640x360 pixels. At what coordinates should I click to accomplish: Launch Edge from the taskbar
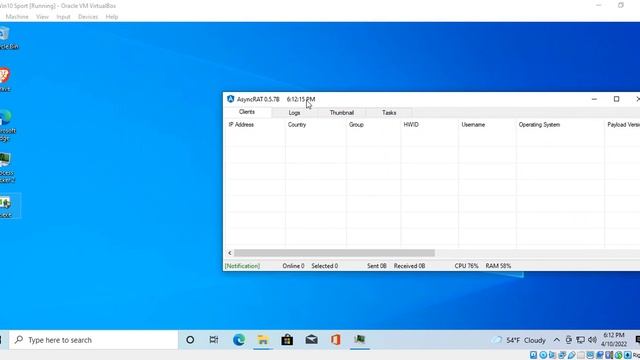pyautogui.click(x=239, y=340)
